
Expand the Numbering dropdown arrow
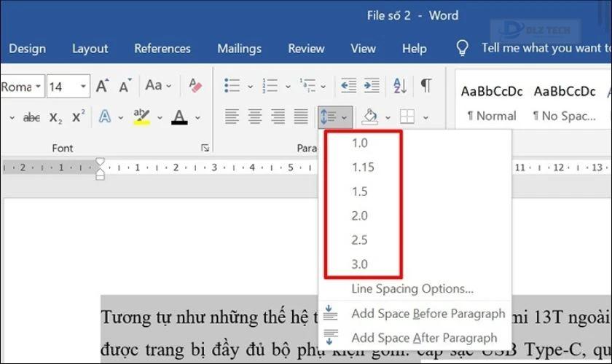coord(288,87)
